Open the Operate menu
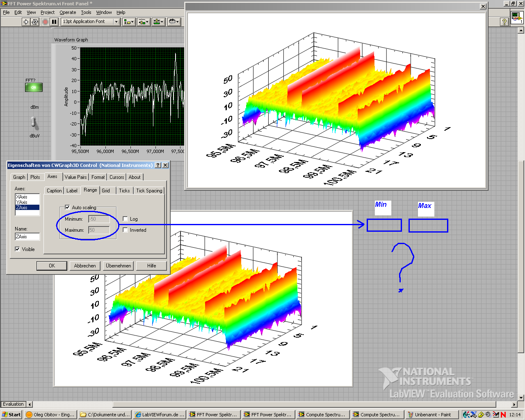The width and height of the screenshot is (525, 420). pyautogui.click(x=68, y=12)
